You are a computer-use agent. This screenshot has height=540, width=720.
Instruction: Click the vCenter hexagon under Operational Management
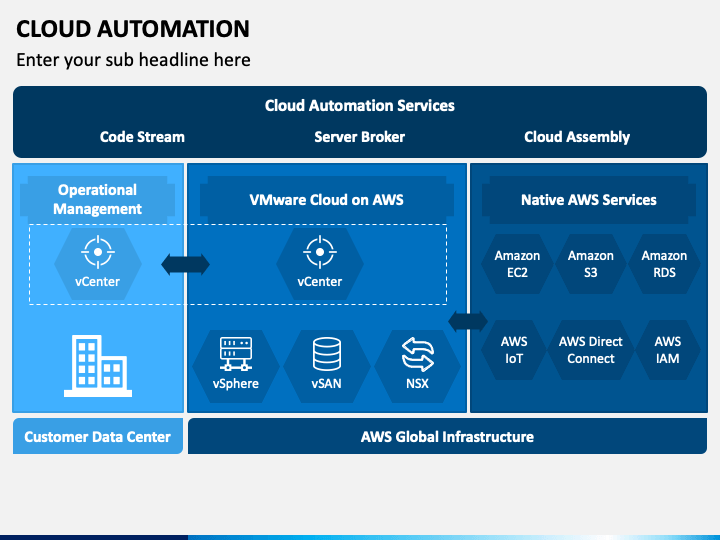(x=98, y=264)
